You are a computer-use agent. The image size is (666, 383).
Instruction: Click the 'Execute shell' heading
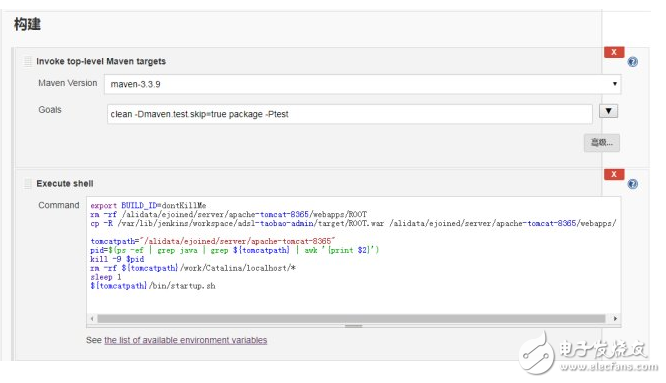(65, 183)
